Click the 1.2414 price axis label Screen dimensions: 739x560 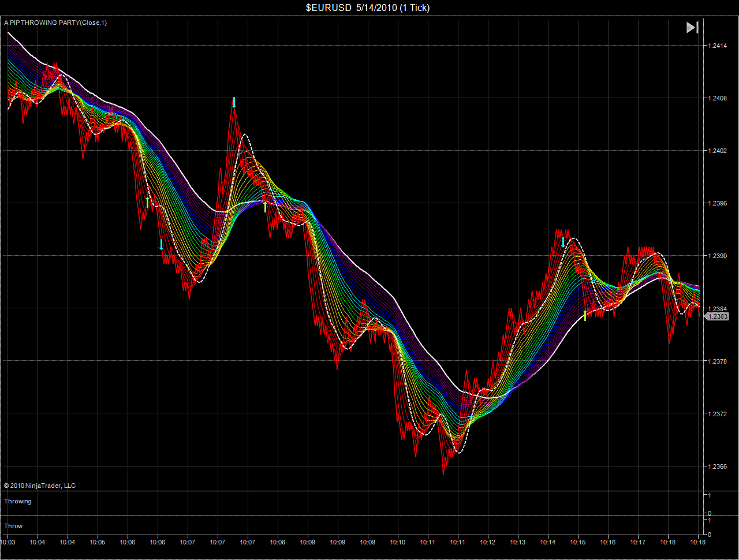click(x=718, y=46)
